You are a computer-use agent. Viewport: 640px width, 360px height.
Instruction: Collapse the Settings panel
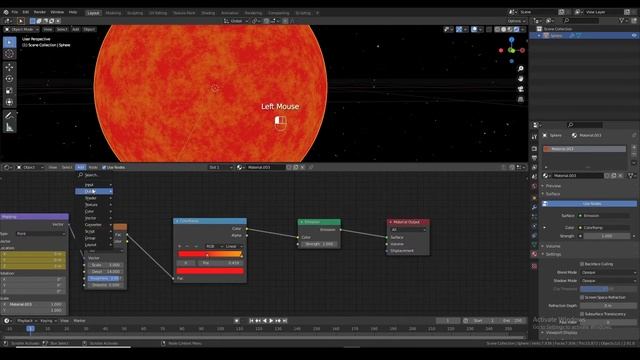(553, 254)
